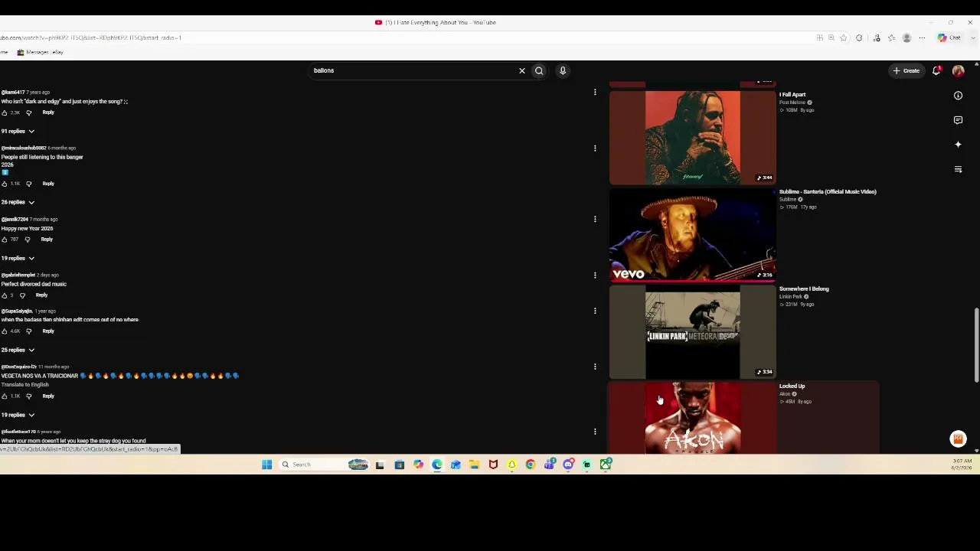Viewport: 980px width, 551px height.
Task: Like the 'dark and edgy' comment
Action: 5,112
